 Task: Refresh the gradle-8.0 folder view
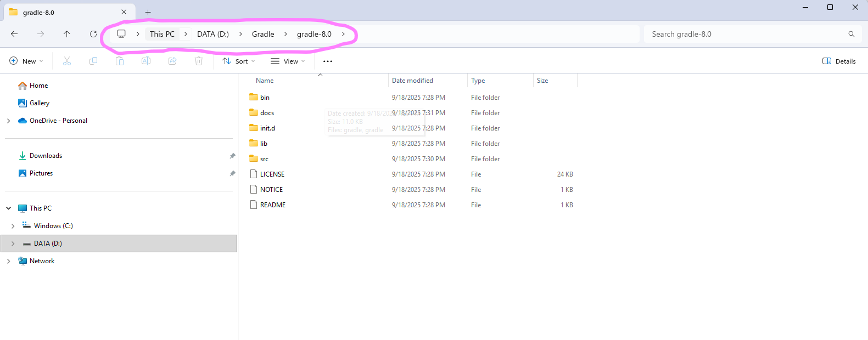(93, 34)
